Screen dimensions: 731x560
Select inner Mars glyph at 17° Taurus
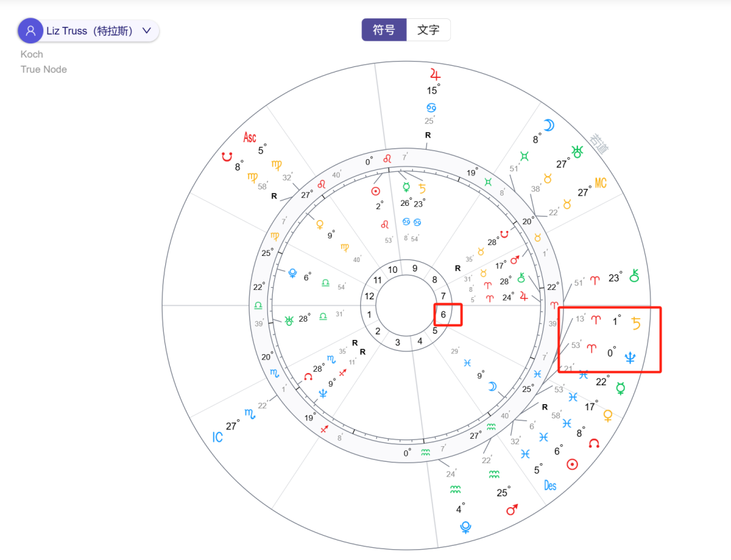514,260
